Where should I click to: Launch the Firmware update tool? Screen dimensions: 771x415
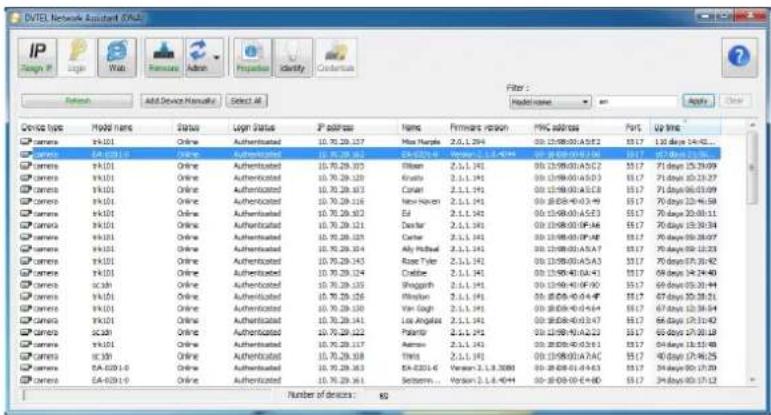[164, 58]
